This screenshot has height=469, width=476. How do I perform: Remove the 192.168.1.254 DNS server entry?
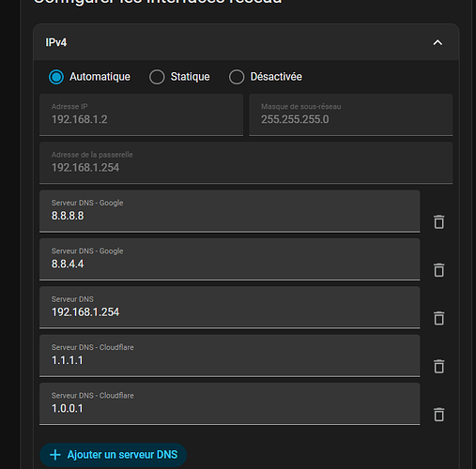[x=438, y=318]
